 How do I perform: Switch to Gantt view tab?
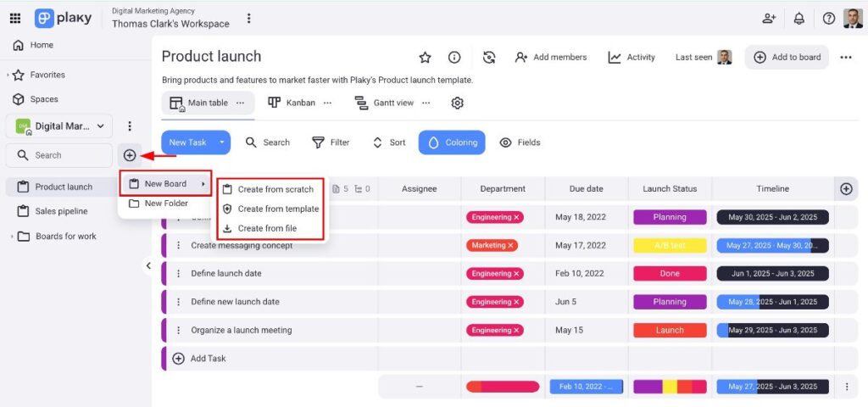click(x=384, y=103)
